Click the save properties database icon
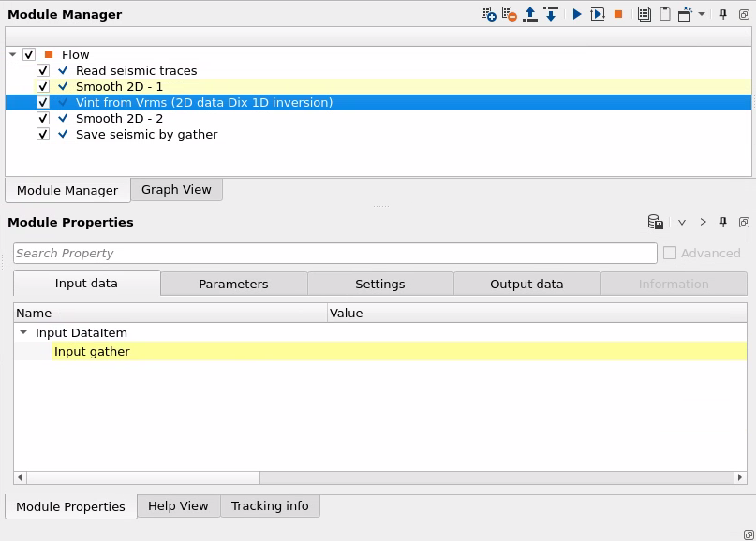756x541 pixels. click(656, 223)
